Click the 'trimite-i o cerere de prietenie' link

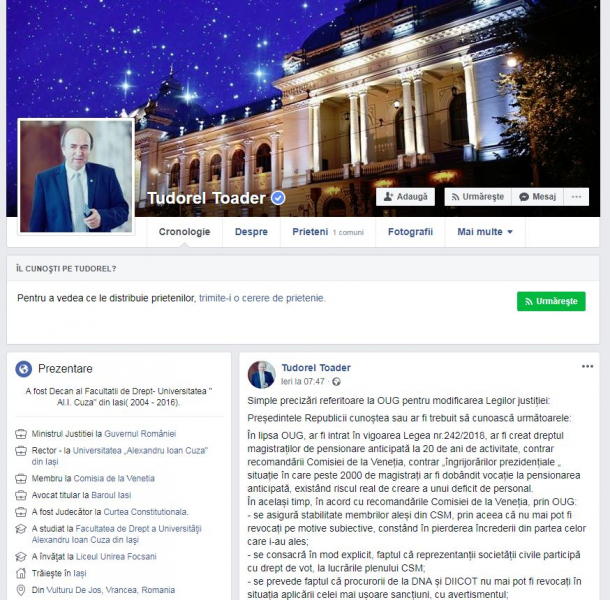262,298
